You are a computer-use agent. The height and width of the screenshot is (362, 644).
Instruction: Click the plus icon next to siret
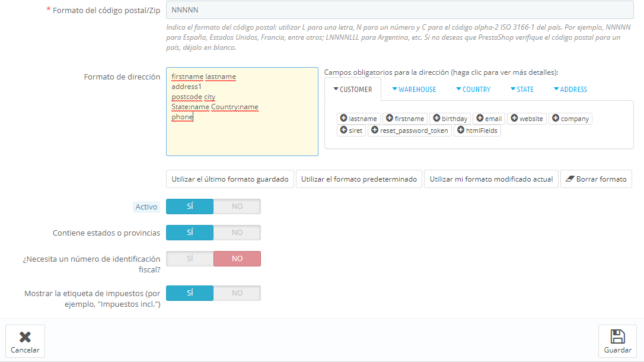pyautogui.click(x=343, y=131)
